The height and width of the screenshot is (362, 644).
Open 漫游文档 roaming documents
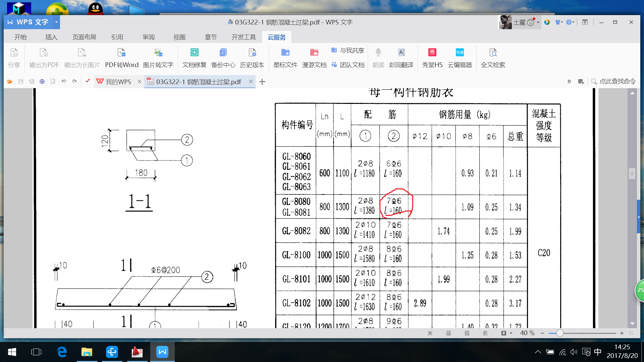(314, 58)
